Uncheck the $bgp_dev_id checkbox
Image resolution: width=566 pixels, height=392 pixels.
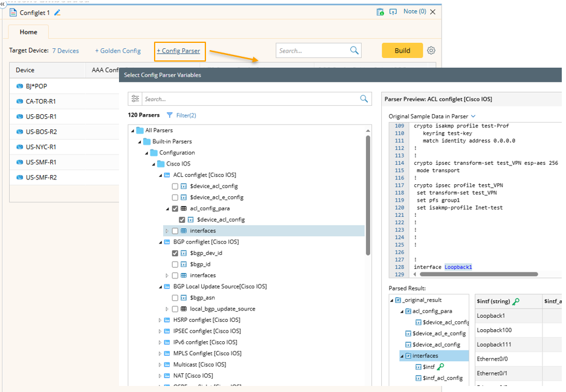click(x=175, y=253)
